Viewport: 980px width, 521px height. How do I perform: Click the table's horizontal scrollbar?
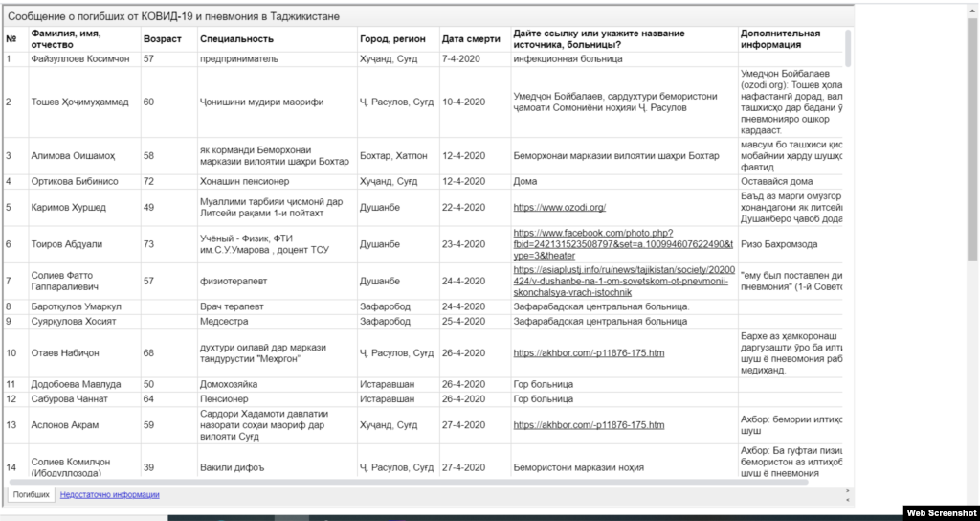pos(431,483)
